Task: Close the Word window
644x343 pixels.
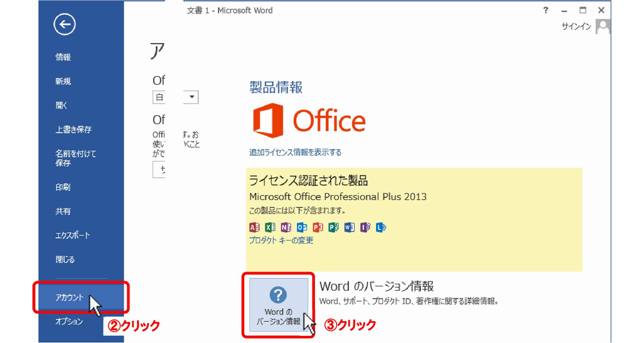Action: (601, 10)
